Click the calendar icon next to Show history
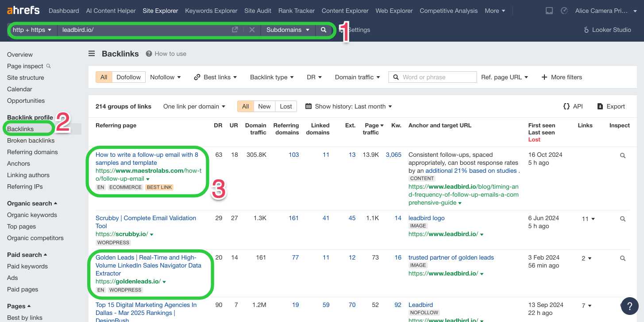The width and height of the screenshot is (644, 322). [x=308, y=106]
